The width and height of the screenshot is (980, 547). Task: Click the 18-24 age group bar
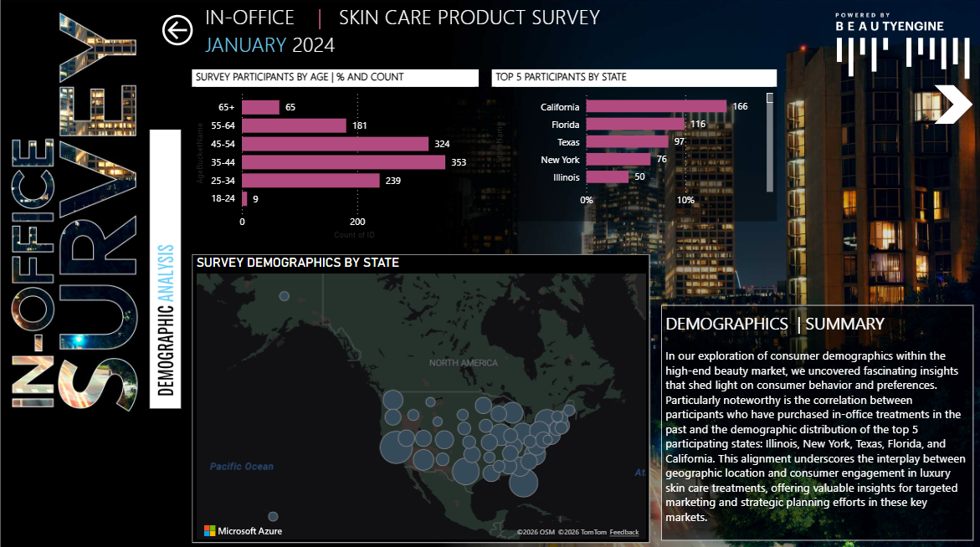click(244, 198)
